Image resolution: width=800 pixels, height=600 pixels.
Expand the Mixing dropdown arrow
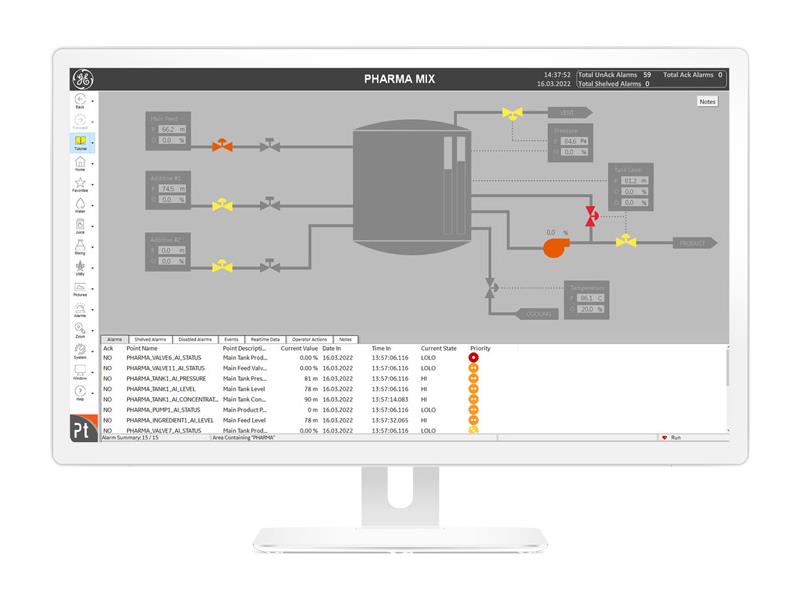click(92, 247)
